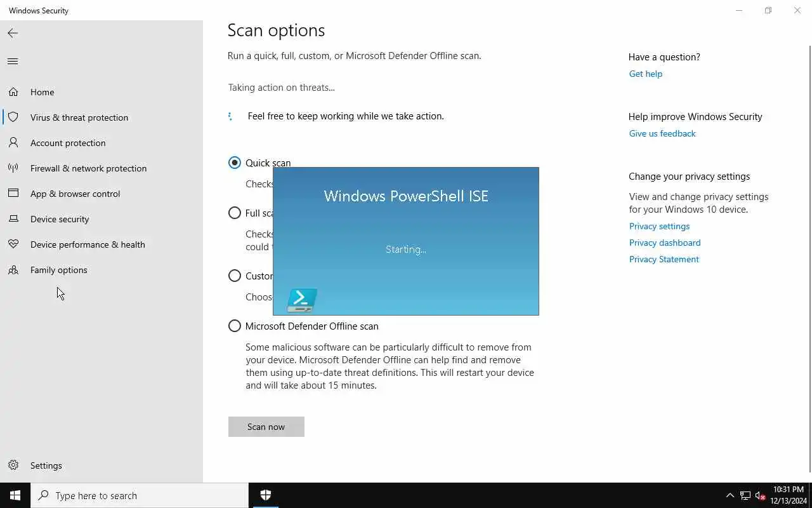Click the 'Taking action on threats...' status text
Image resolution: width=812 pixels, height=508 pixels.
[x=281, y=88]
